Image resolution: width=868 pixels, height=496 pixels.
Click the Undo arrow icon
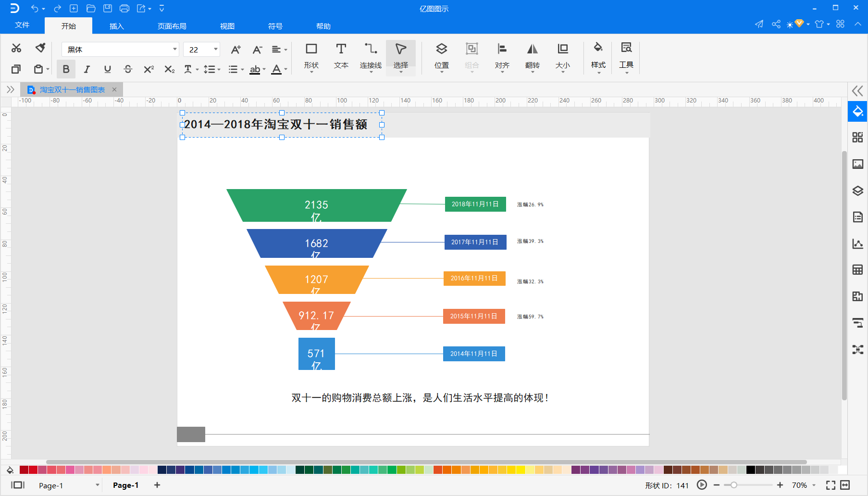pyautogui.click(x=35, y=8)
